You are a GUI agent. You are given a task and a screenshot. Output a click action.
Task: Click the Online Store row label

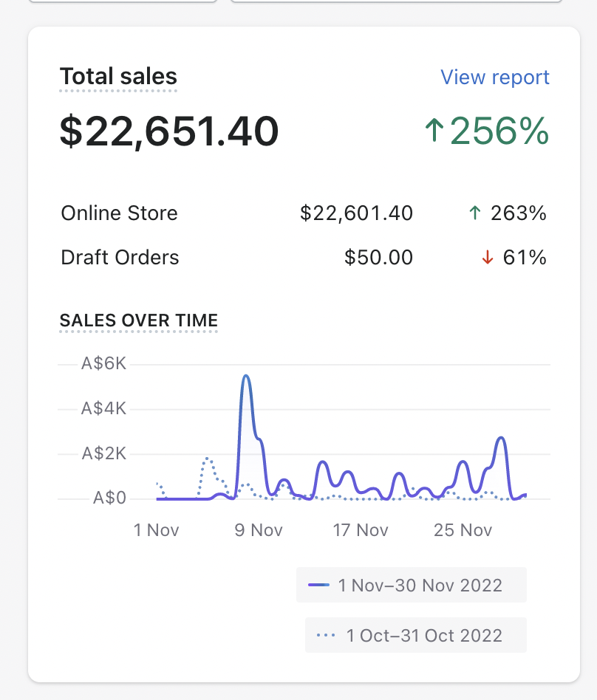click(x=120, y=213)
